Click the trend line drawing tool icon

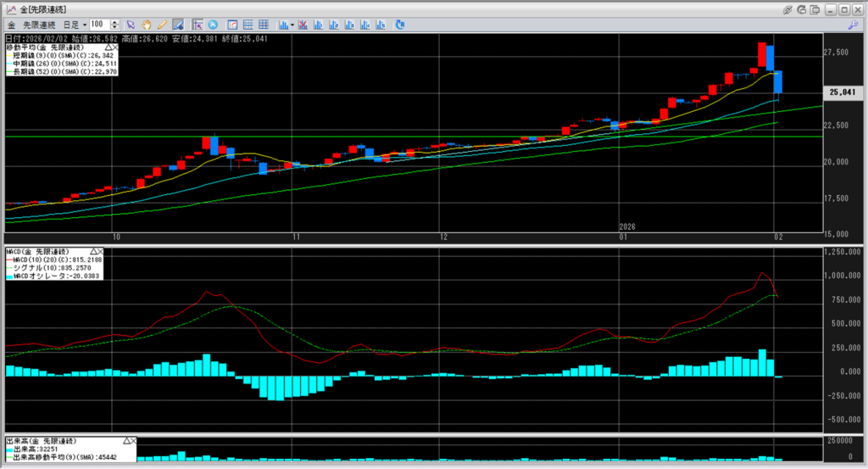(x=178, y=25)
